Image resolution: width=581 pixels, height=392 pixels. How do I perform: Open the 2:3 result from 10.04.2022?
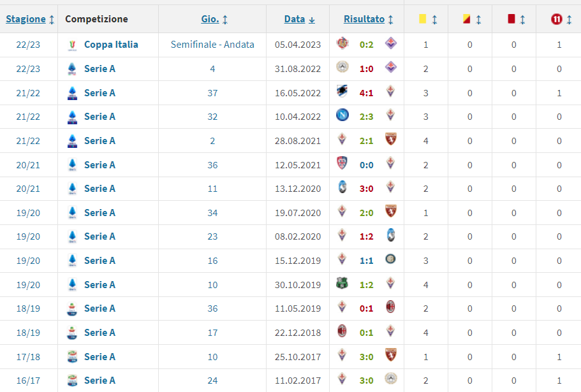tap(367, 116)
